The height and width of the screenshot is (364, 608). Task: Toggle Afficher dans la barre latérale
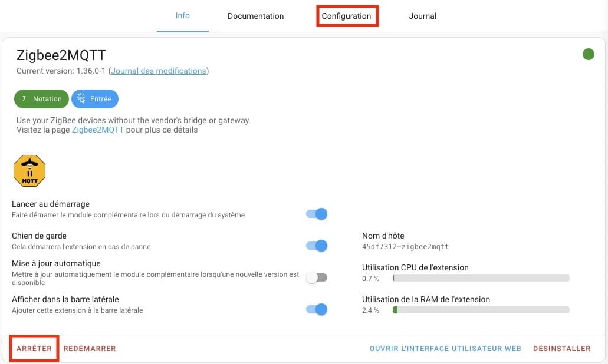click(317, 309)
